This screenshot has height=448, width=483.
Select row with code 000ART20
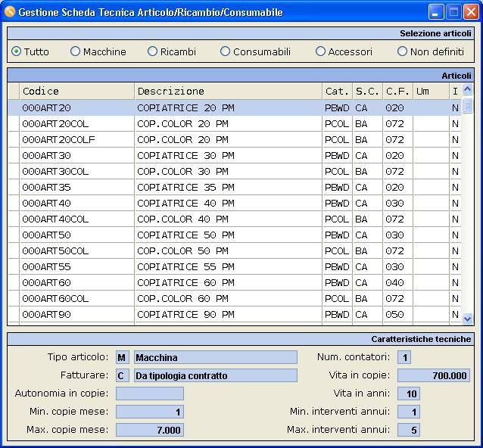(235, 107)
